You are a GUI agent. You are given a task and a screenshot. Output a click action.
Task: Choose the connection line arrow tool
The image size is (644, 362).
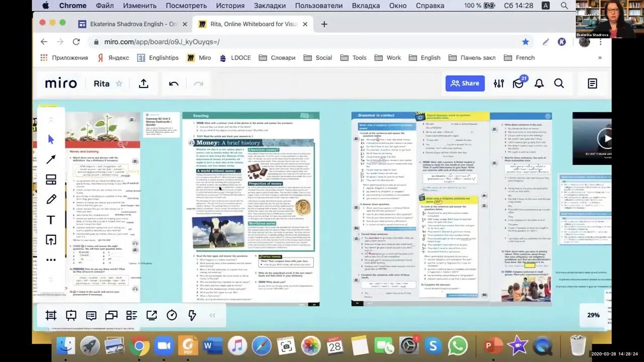51,159
